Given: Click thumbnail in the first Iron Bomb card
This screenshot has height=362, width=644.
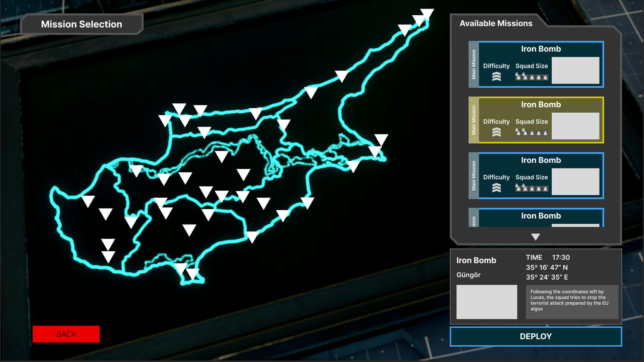Looking at the screenshot, I should point(575,70).
